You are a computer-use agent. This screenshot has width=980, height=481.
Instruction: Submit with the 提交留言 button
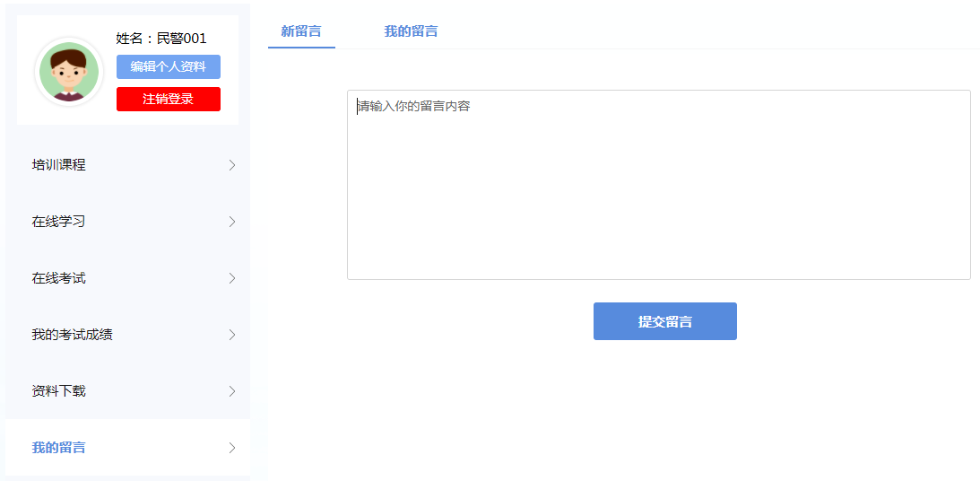coord(664,321)
